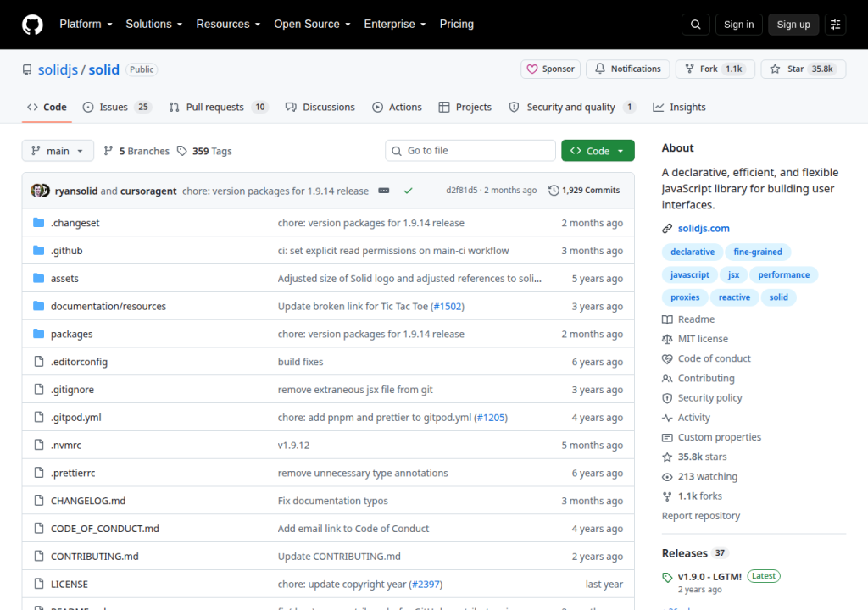
Task: Open the .changeset folder
Action: click(x=75, y=223)
